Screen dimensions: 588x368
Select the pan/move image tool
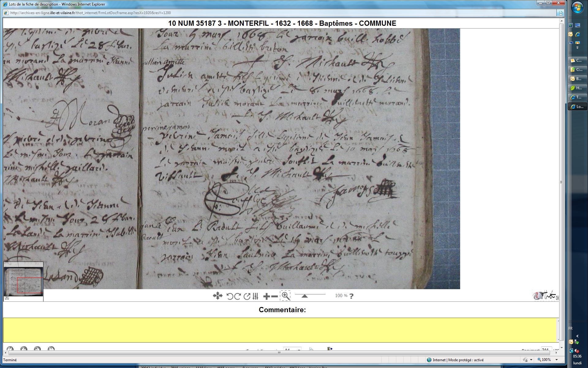pyautogui.click(x=217, y=296)
